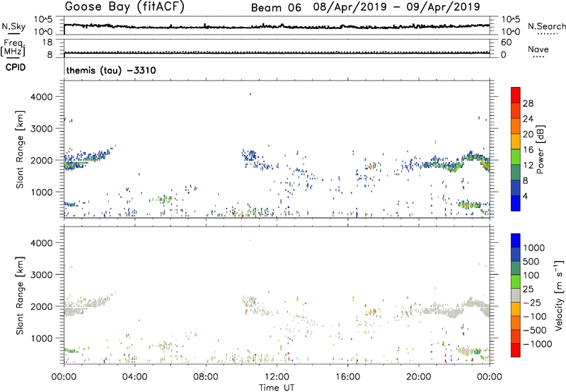566x392 pixels.
Task: Click the 500 label on Velocity color bar
Action: (x=531, y=261)
